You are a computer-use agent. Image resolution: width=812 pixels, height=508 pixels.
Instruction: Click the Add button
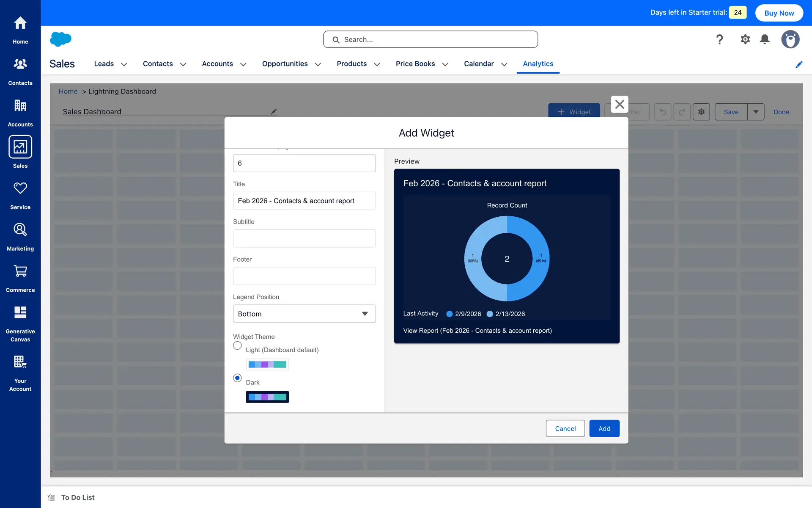pyautogui.click(x=604, y=428)
